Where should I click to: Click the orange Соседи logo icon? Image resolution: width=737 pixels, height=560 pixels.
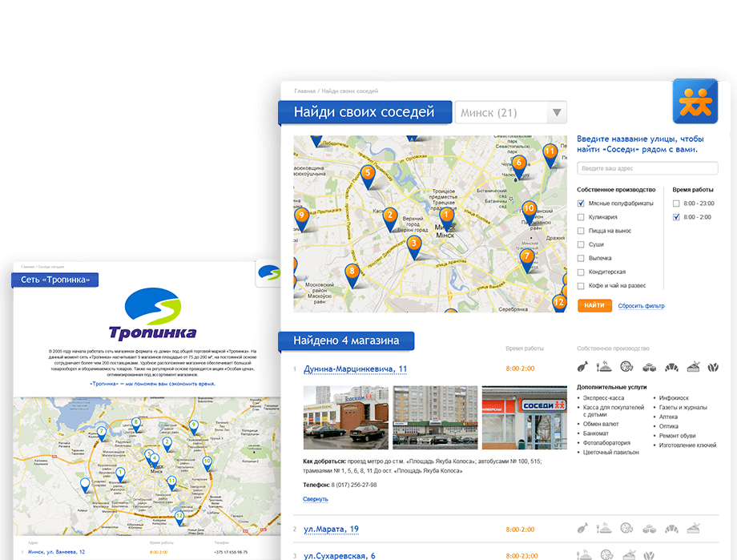coord(695,101)
